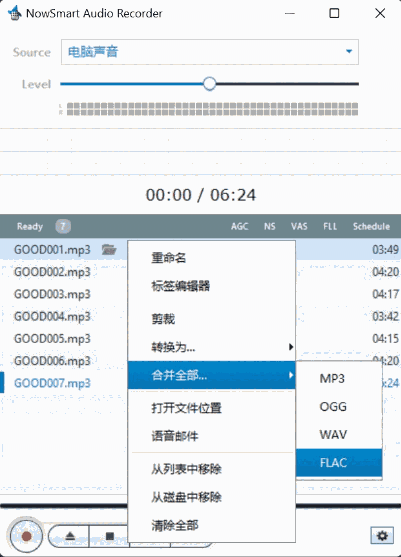This screenshot has height=557, width=401.
Task: Select FLAC in the merge submenu
Action: point(339,463)
